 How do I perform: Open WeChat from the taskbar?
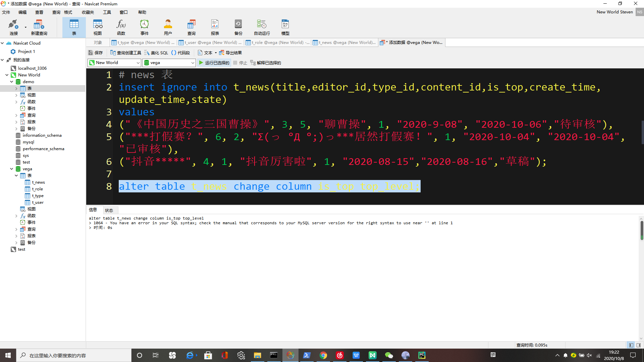click(x=389, y=355)
